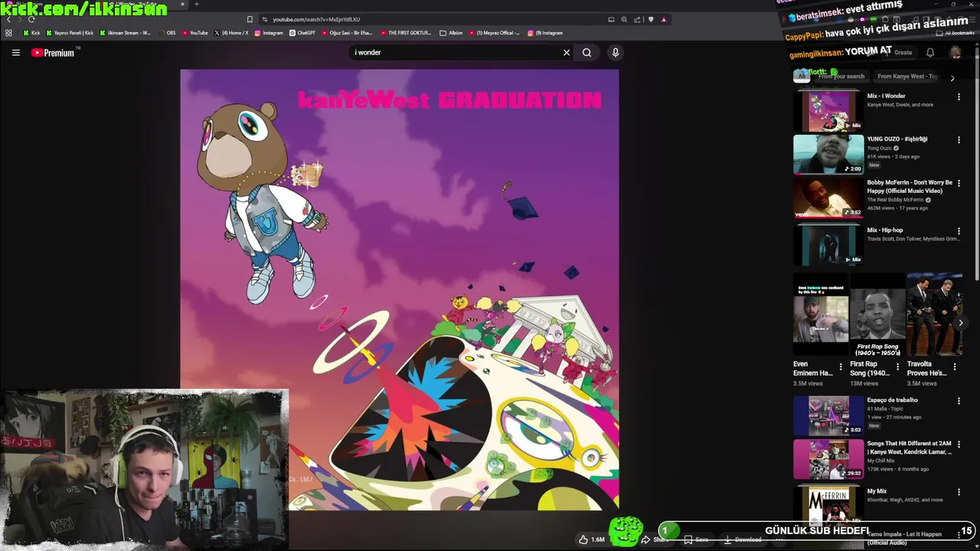This screenshot has height=551, width=980.
Task: Open 'Songs That Hit Different at 2AM' title
Action: tap(910, 448)
